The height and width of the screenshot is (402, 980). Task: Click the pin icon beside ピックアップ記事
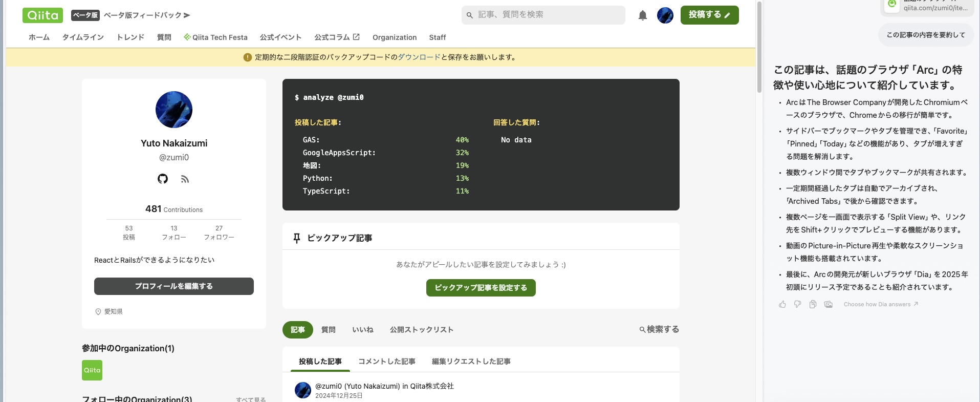[x=297, y=238]
